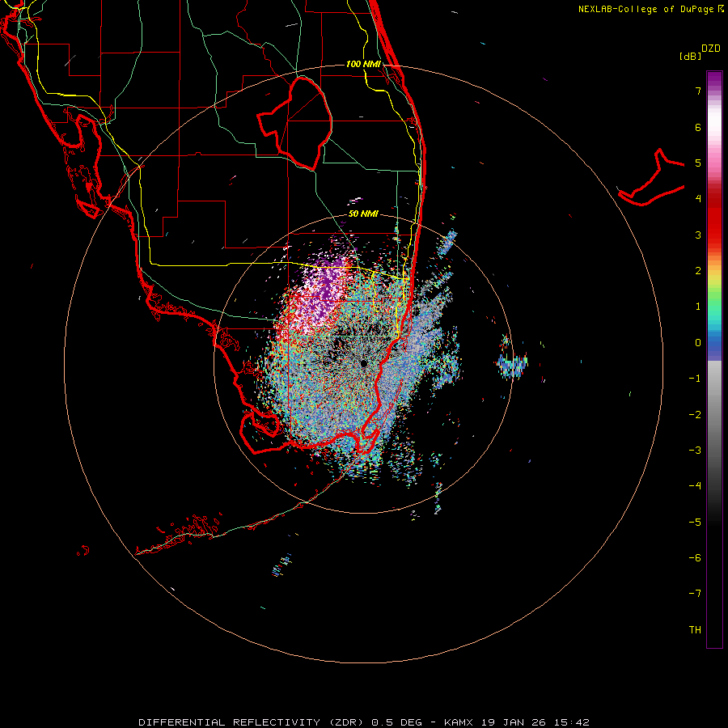728x728 pixels.
Task: Click the TH threshold label on scale
Action: pos(695,630)
